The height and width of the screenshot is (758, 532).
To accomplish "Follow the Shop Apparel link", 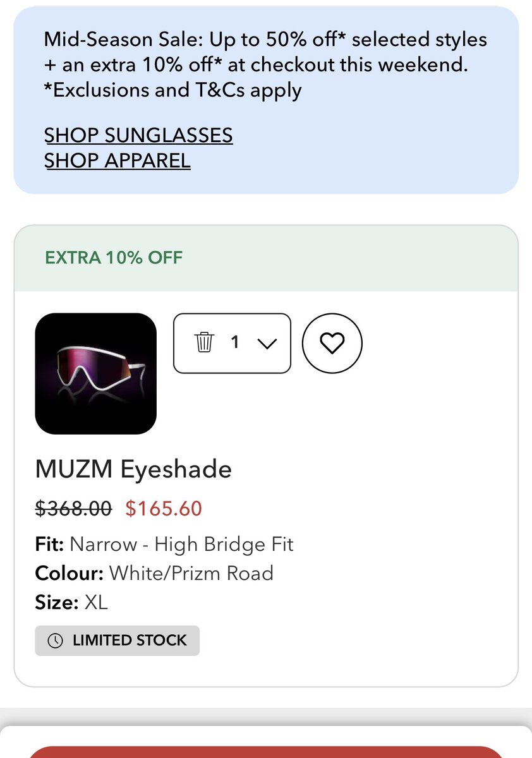I will click(117, 160).
